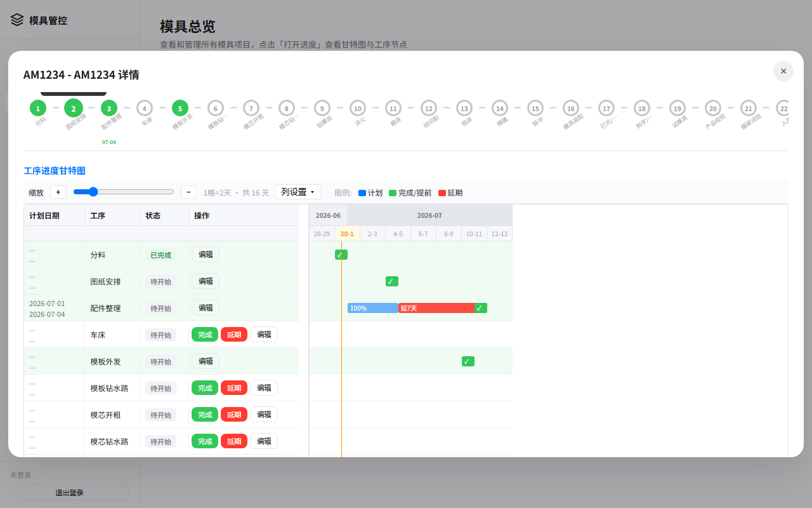Viewport: 812px width, 508px height.
Task: Click 编辑 for 模板外发 row
Action: [206, 361]
